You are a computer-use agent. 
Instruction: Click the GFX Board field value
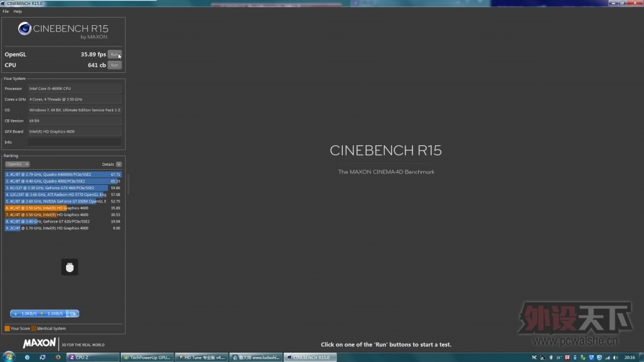pyautogui.click(x=74, y=131)
